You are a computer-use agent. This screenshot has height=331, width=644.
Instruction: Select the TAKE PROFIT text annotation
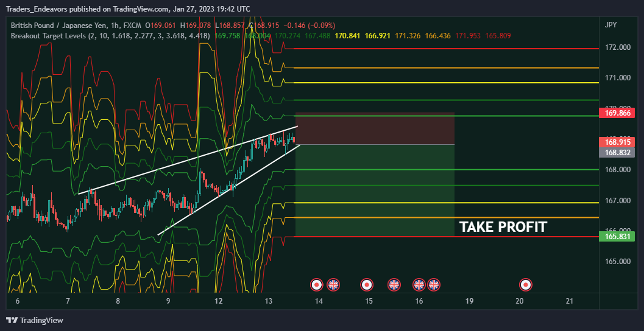click(503, 227)
